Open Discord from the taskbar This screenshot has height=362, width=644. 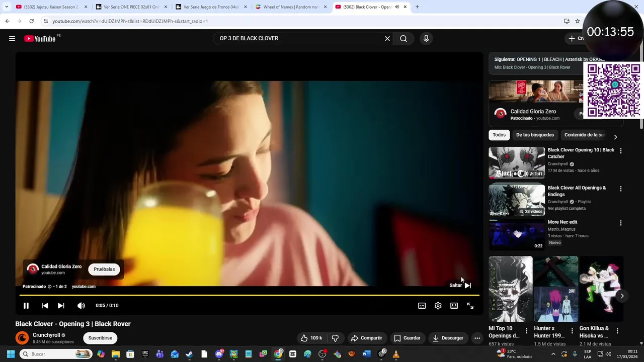(x=219, y=354)
